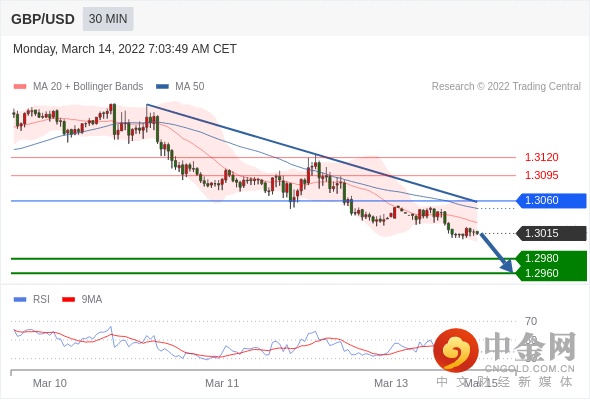Select the blue 1.3060 pivot price tag

coord(551,201)
